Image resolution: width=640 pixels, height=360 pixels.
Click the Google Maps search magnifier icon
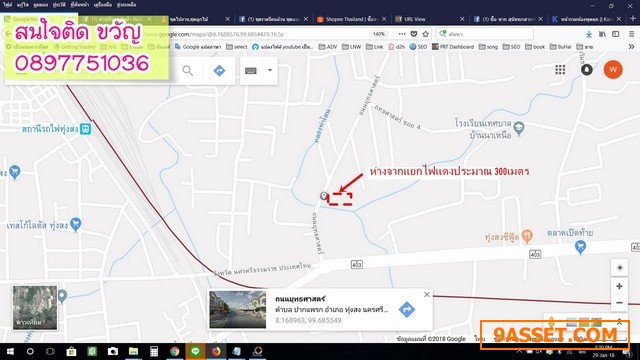pyautogui.click(x=187, y=71)
